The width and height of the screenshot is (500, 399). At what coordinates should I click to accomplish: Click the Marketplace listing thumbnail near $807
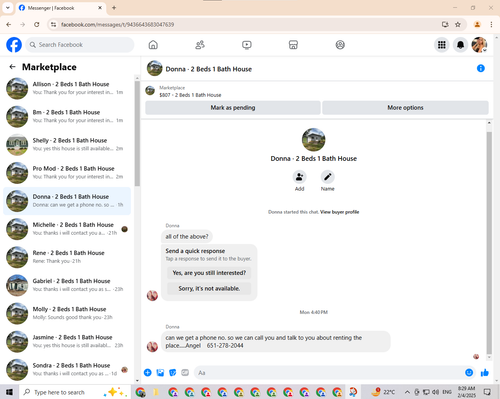150,90
